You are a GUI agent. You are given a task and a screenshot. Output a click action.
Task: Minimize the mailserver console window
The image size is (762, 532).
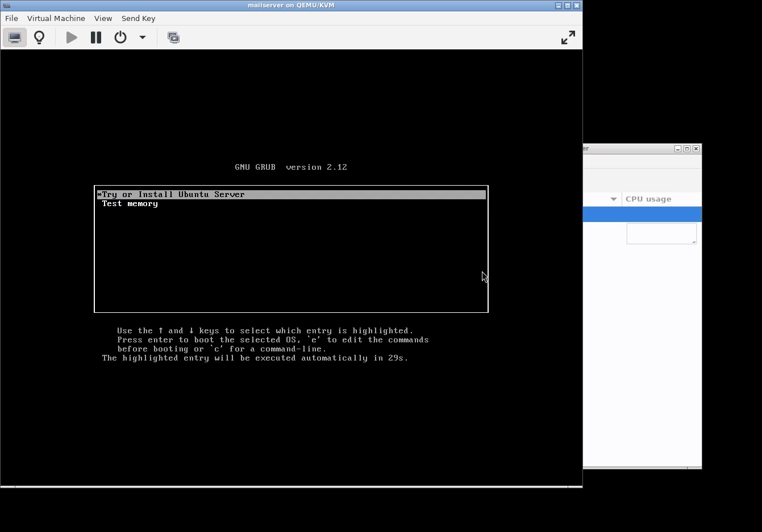tap(559, 6)
